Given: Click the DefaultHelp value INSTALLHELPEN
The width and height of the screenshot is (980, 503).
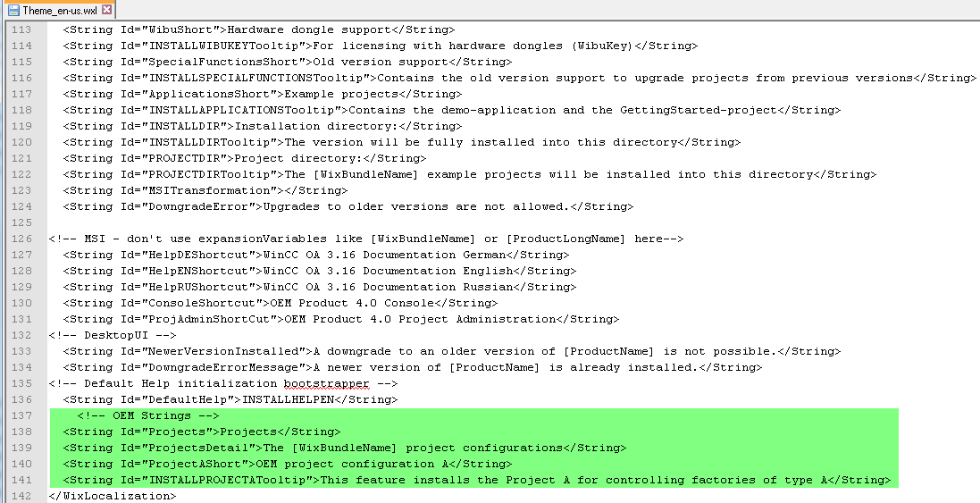Looking at the screenshot, I should pos(288,399).
